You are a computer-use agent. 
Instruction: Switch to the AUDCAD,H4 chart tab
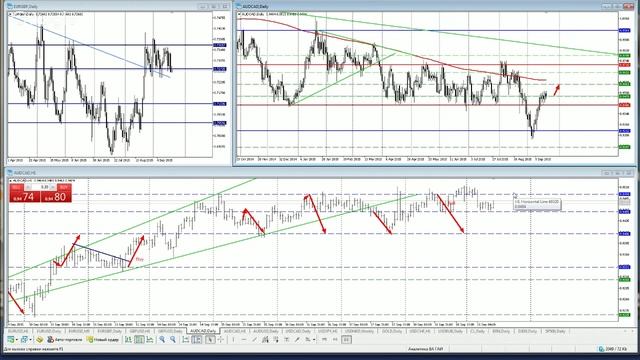point(235,331)
